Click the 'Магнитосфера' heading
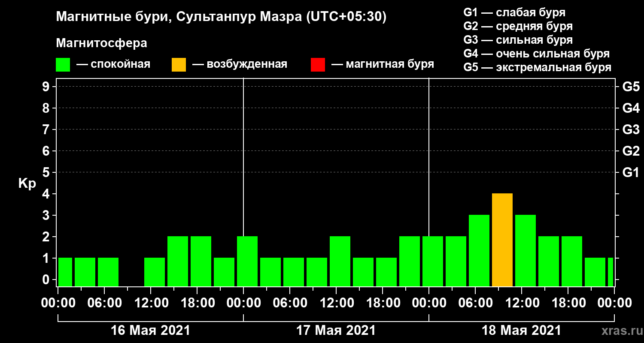The width and height of the screenshot is (644, 343). click(102, 43)
